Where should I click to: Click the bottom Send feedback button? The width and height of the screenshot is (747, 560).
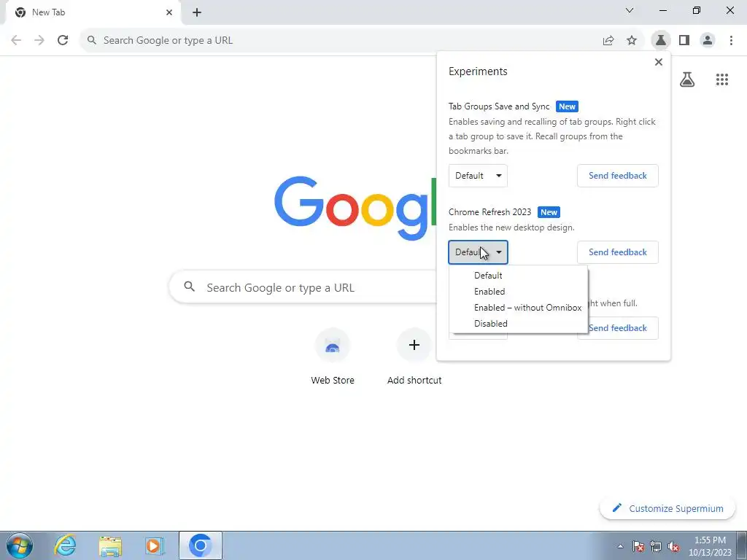[x=617, y=328]
